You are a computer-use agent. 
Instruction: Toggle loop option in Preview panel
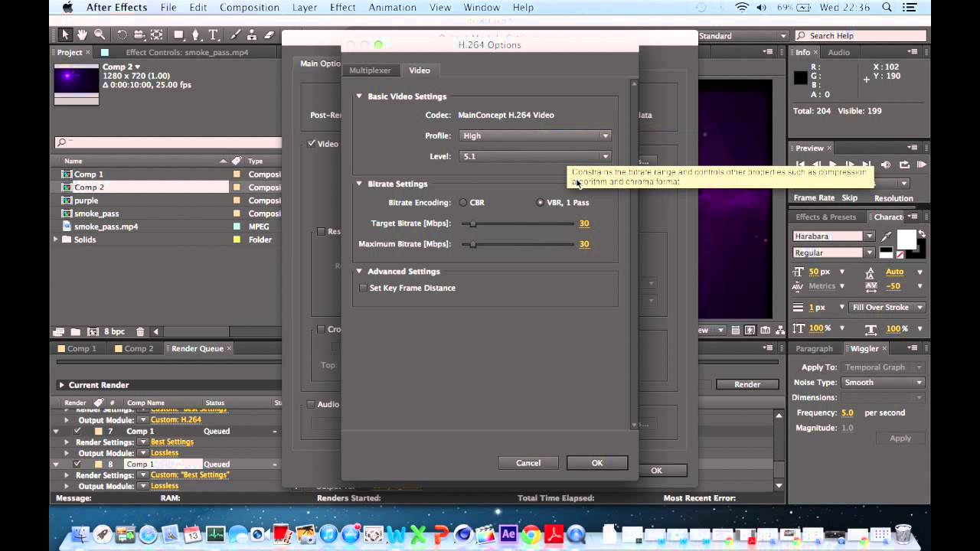point(904,165)
